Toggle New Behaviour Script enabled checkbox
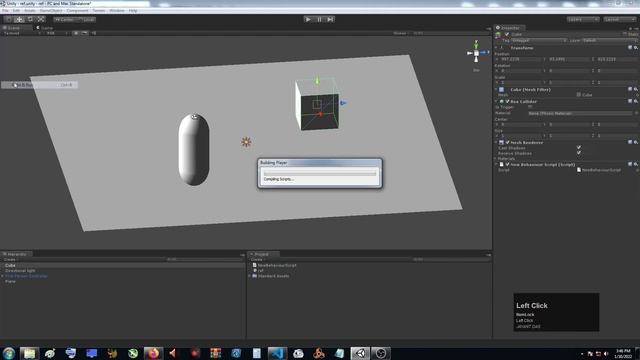This screenshot has height=360, width=640. [x=507, y=164]
